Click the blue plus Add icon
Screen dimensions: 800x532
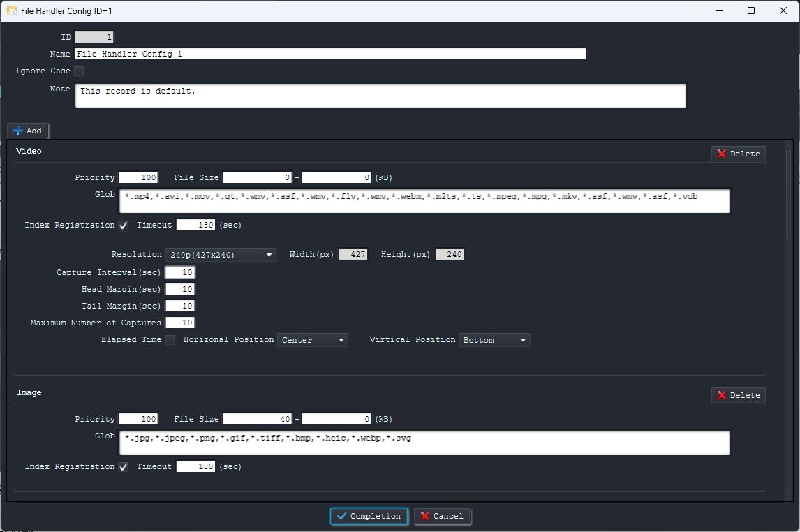19,131
